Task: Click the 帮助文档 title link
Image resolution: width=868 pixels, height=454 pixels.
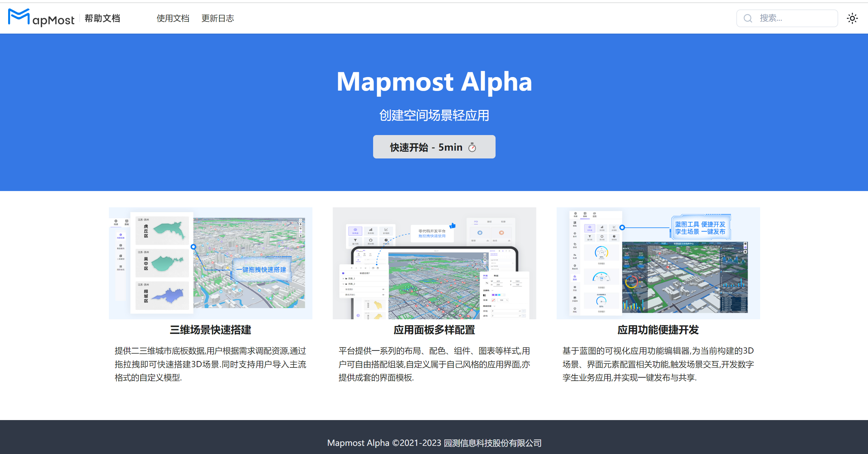Action: pos(102,18)
